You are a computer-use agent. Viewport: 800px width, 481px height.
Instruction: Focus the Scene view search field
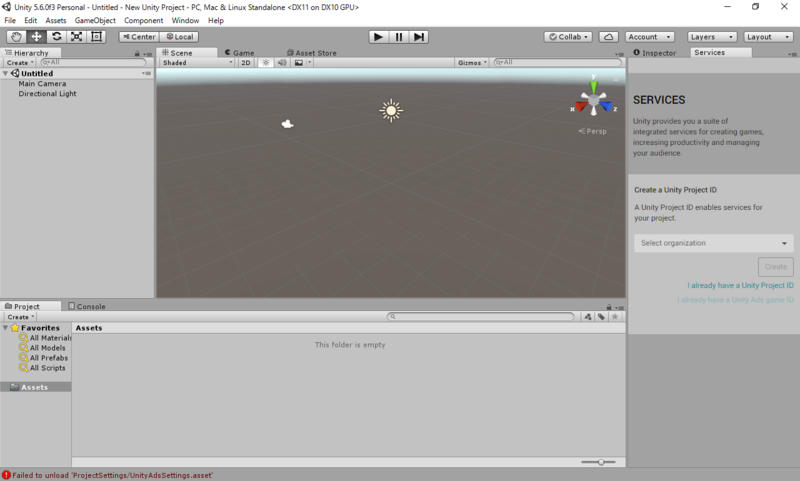558,62
